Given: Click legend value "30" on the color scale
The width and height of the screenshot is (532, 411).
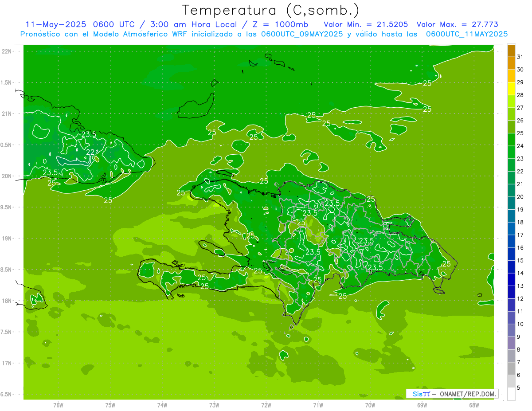Looking at the screenshot, I should [x=520, y=70].
